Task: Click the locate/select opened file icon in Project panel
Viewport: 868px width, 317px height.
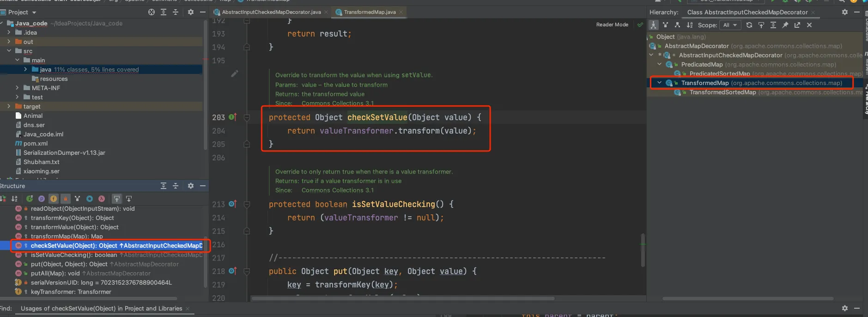Action: 152,12
